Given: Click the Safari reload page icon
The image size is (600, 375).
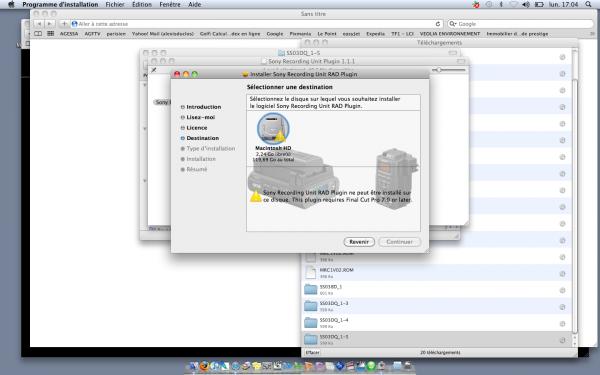Looking at the screenshot, I should pyautogui.click(x=438, y=24).
